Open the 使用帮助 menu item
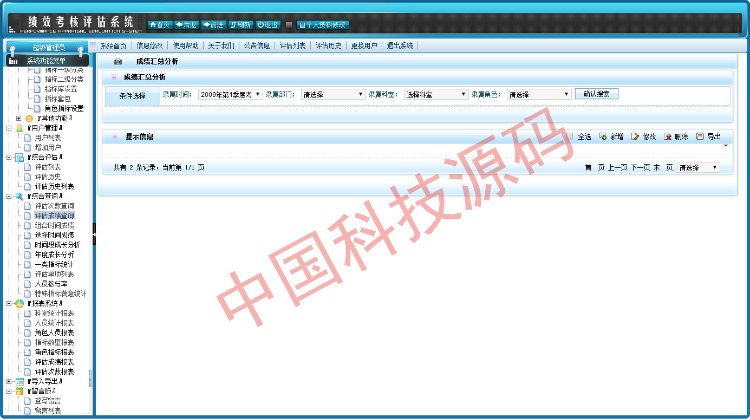The height and width of the screenshot is (420, 750). point(186,46)
